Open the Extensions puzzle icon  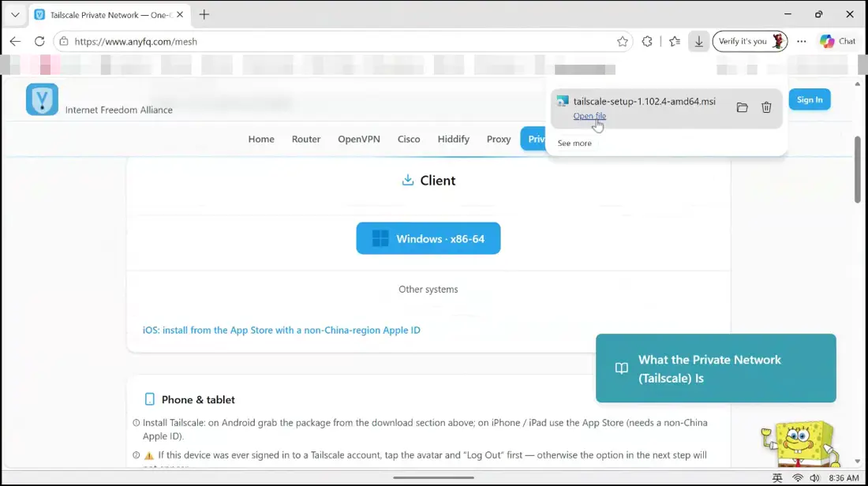click(646, 42)
